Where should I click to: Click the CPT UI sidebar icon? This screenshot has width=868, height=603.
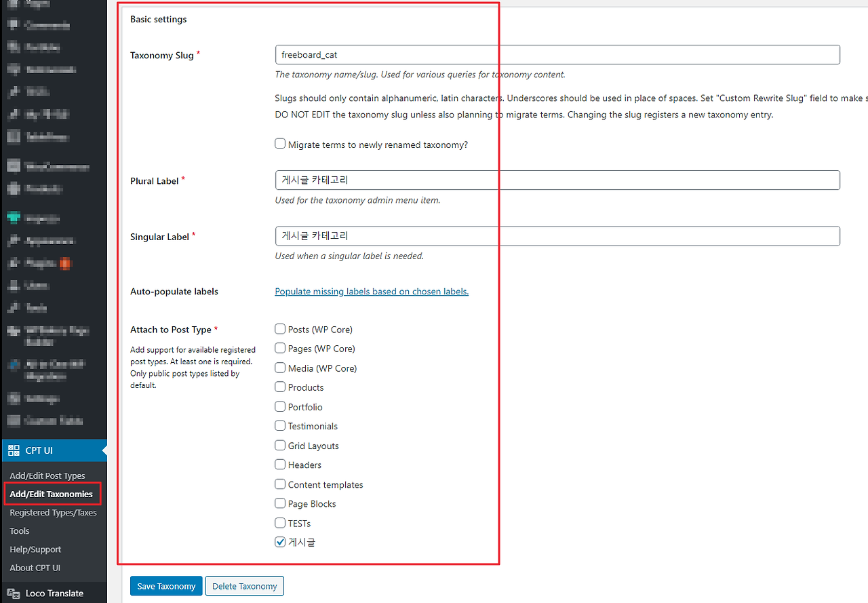click(x=13, y=450)
